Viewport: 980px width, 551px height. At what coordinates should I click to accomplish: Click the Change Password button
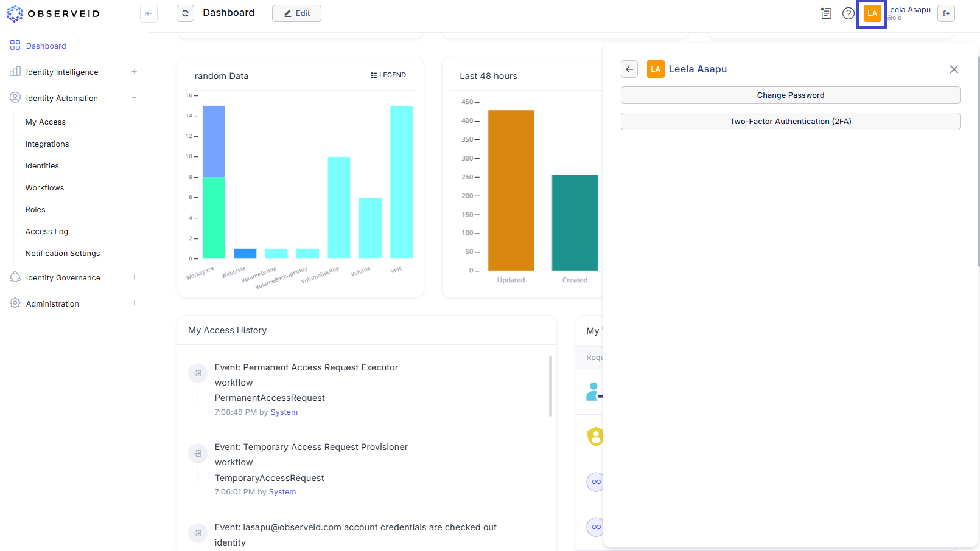790,95
